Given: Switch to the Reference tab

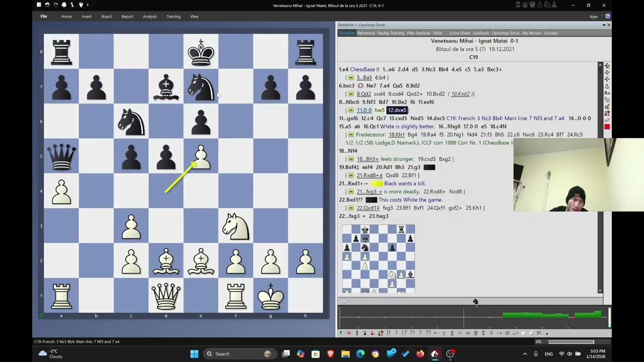Looking at the screenshot, I should [x=366, y=33].
